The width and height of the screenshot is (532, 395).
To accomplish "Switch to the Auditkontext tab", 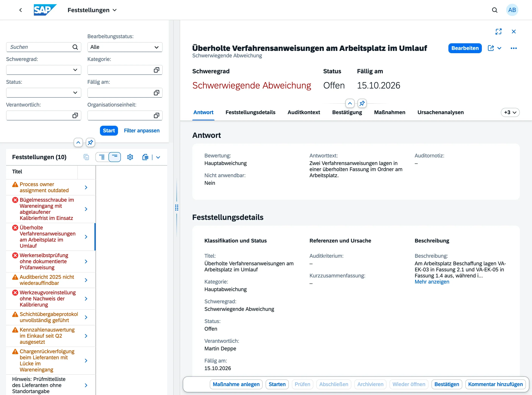I will (304, 112).
